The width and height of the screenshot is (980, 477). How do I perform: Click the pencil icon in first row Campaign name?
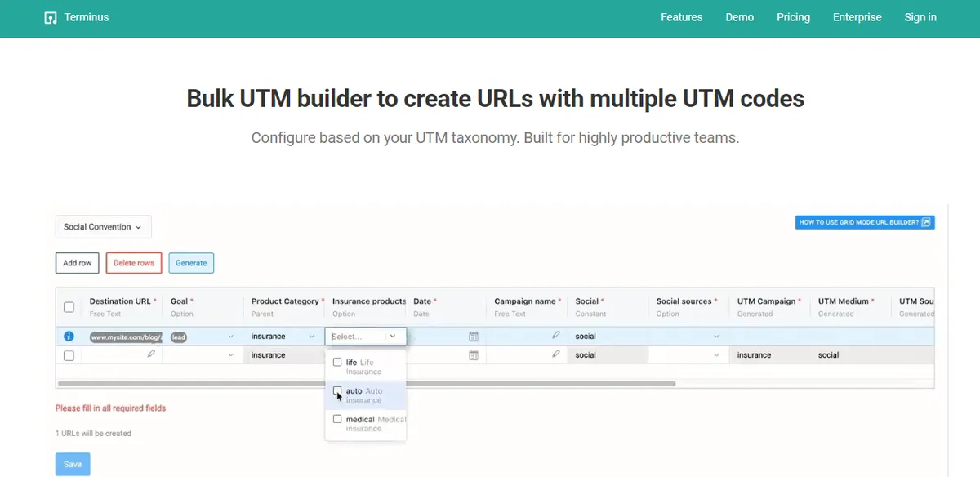pyautogui.click(x=556, y=335)
